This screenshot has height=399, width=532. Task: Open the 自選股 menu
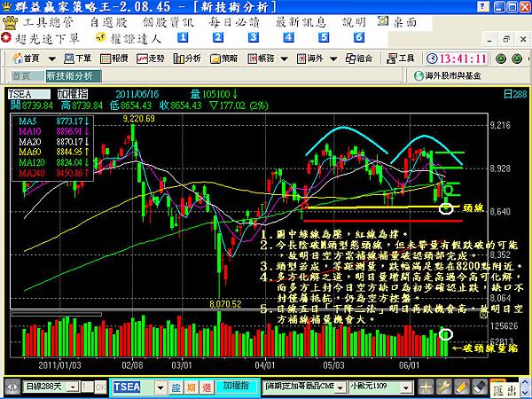[108, 23]
